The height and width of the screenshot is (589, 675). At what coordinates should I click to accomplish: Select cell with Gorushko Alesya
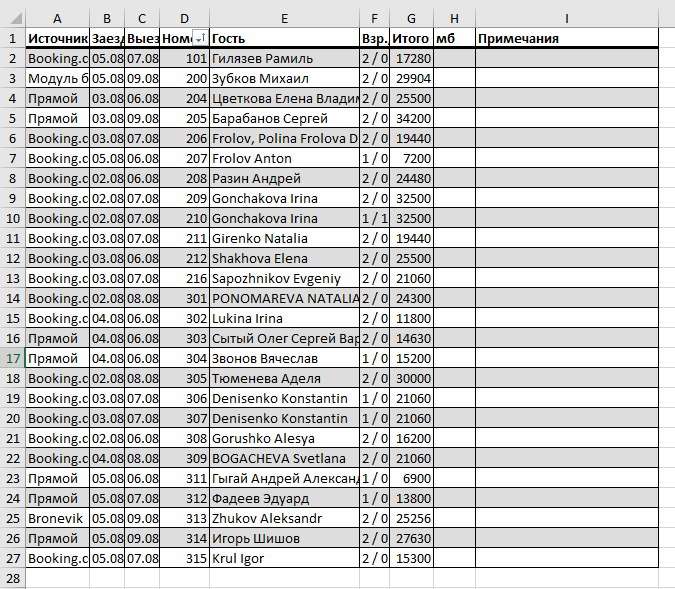(284, 438)
